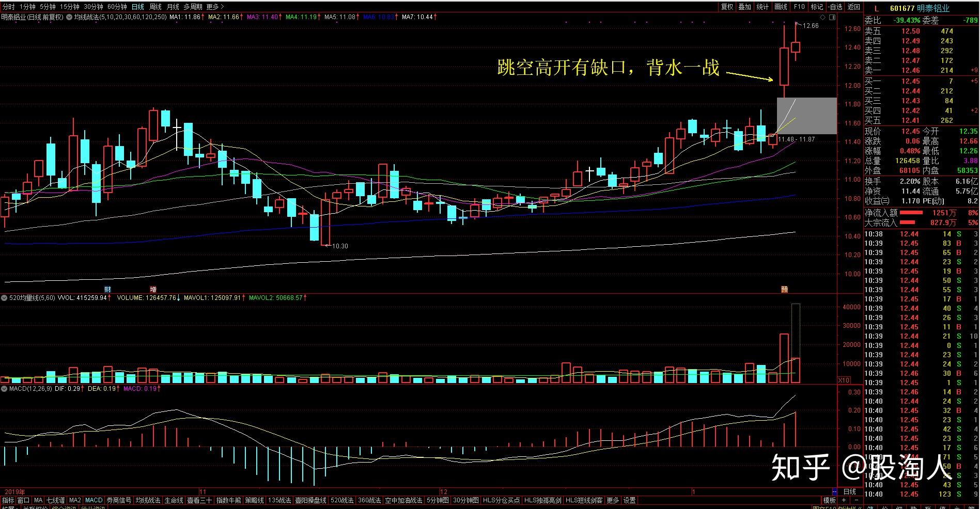Open the 更多 timeframe options

click(x=215, y=7)
